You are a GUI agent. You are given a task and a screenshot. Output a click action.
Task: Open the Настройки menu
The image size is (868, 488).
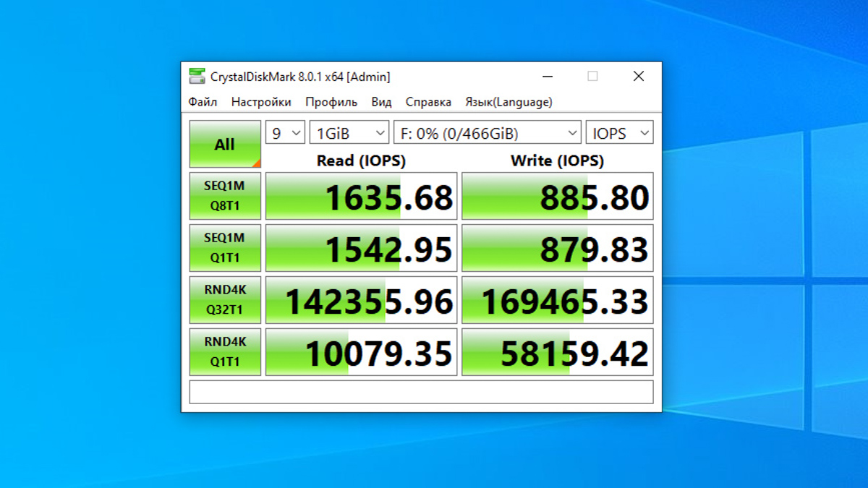click(x=261, y=102)
